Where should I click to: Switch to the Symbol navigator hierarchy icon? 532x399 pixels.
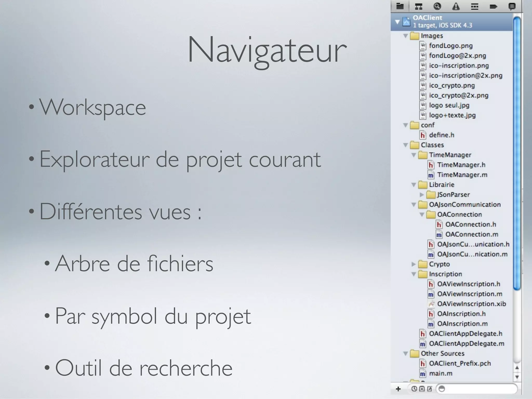pos(418,6)
